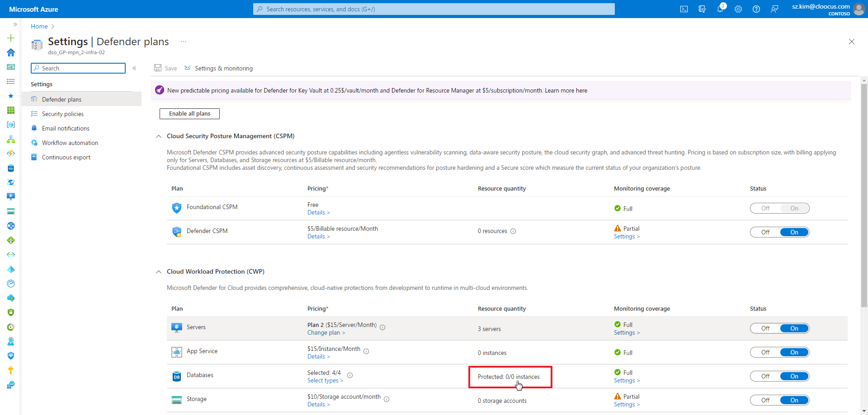This screenshot has height=415, width=868.
Task: Open the notifications bell
Action: click(x=720, y=9)
